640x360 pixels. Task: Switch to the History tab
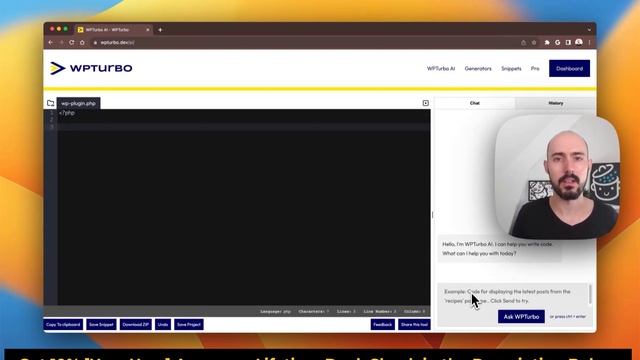556,103
